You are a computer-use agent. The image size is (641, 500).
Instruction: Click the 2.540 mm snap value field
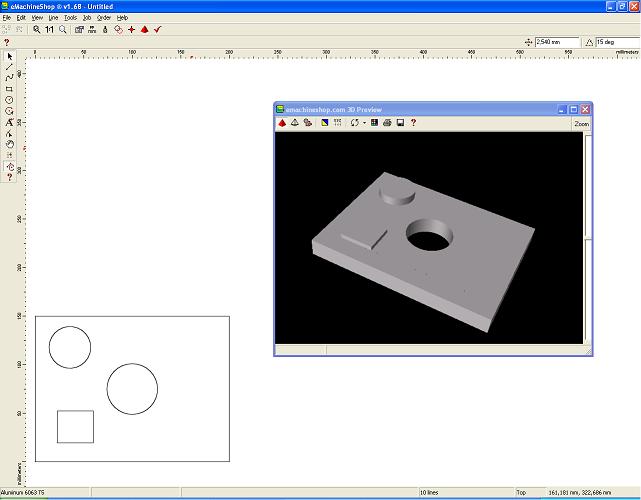[x=556, y=42]
